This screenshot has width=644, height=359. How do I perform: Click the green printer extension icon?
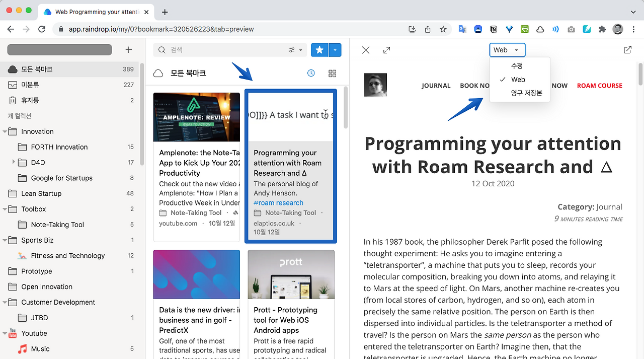coord(525,29)
